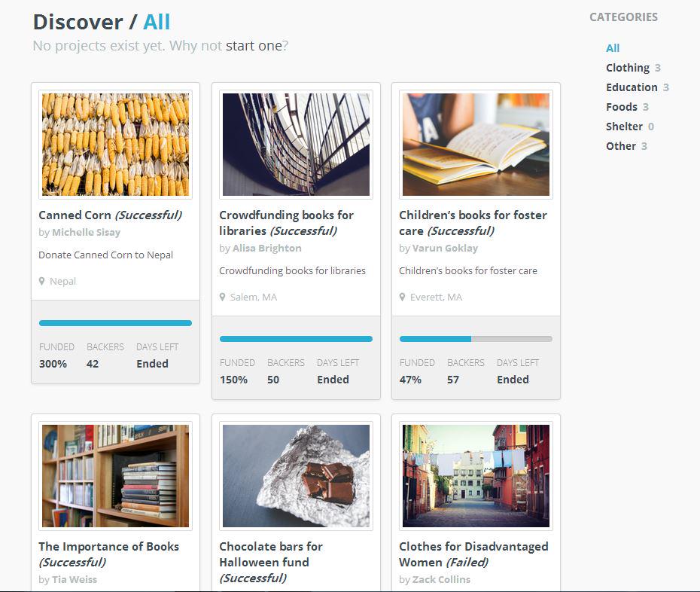Click the corn cobs project thumbnail
The height and width of the screenshot is (592, 700).
click(x=116, y=145)
